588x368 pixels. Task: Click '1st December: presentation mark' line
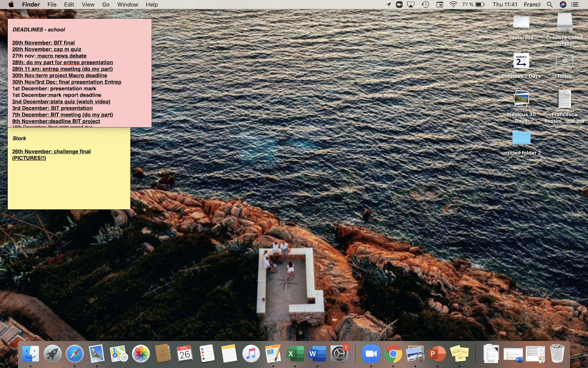54,89
